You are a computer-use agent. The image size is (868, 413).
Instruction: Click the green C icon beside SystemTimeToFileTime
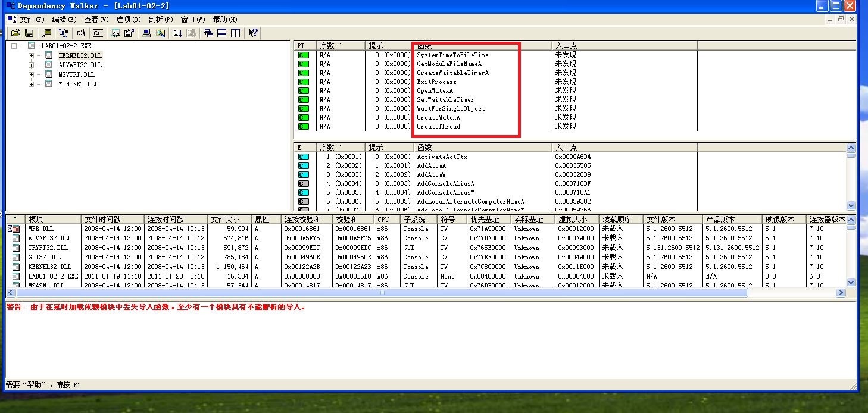coord(304,55)
